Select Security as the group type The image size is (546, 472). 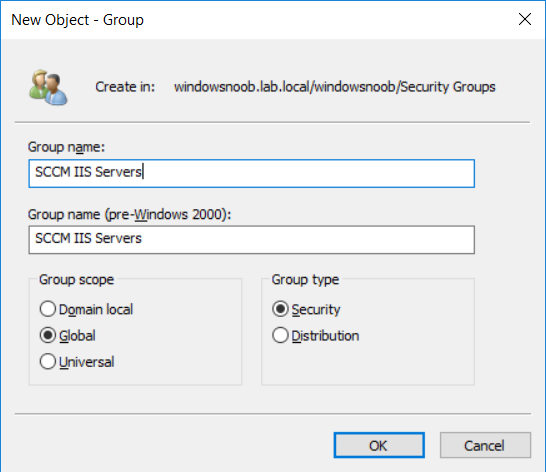[x=280, y=309]
